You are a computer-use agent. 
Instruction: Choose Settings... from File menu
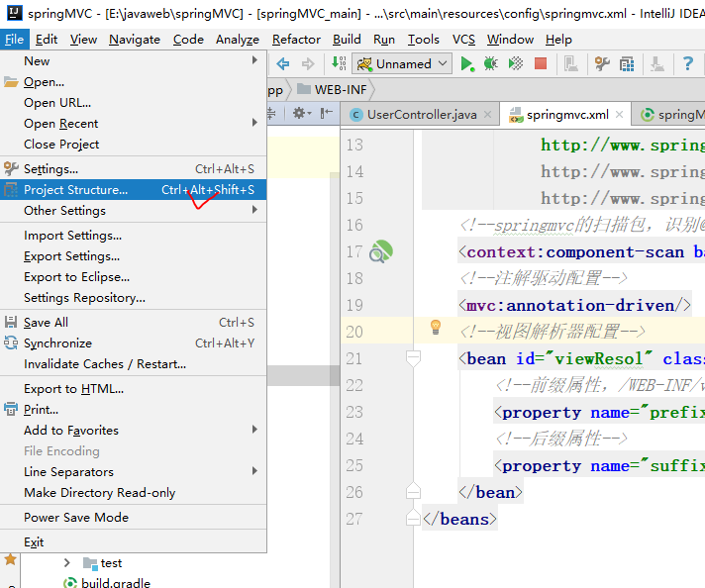pos(133,169)
